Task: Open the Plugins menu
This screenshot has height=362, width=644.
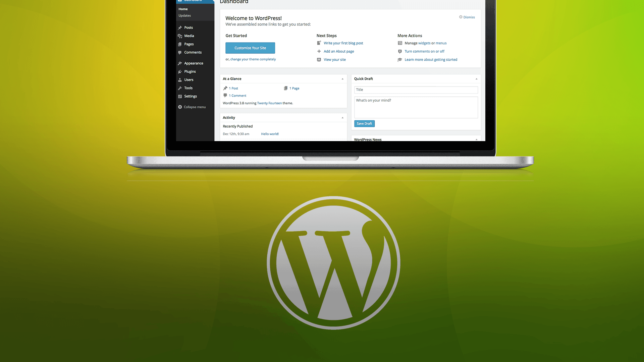Action: 190,72
